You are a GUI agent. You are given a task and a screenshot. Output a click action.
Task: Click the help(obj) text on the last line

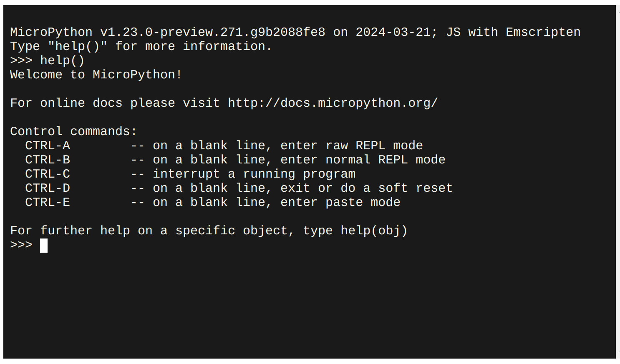(x=374, y=231)
